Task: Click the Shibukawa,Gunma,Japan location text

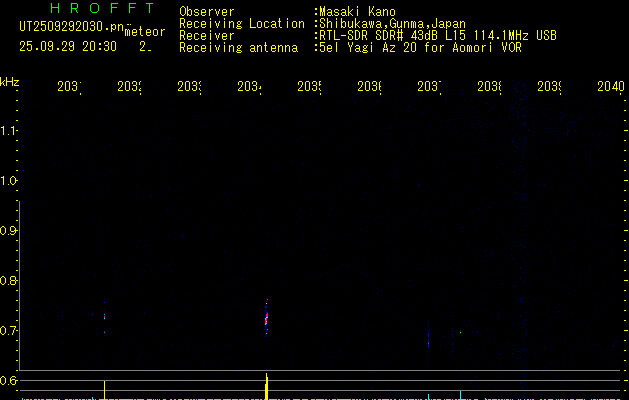Action: tap(392, 24)
